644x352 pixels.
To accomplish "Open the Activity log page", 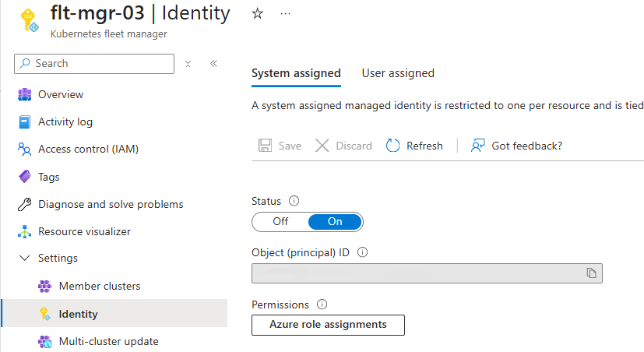I will 65,122.
